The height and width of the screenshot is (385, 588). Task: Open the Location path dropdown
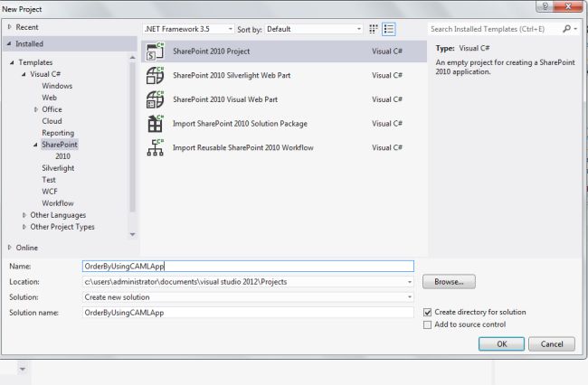point(410,282)
